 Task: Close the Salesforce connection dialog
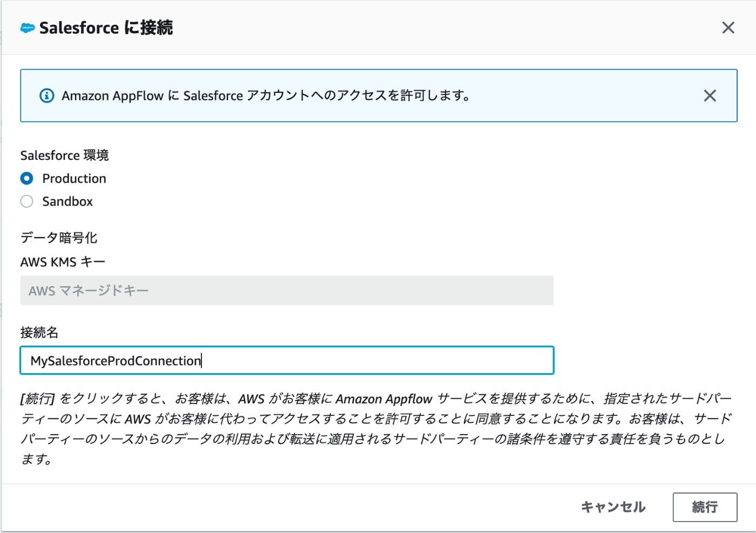[x=728, y=28]
